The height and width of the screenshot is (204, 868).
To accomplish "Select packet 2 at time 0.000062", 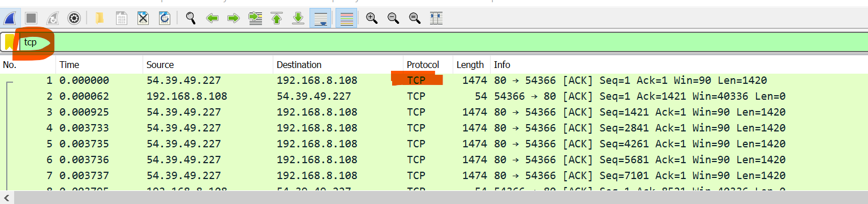I will (434, 96).
